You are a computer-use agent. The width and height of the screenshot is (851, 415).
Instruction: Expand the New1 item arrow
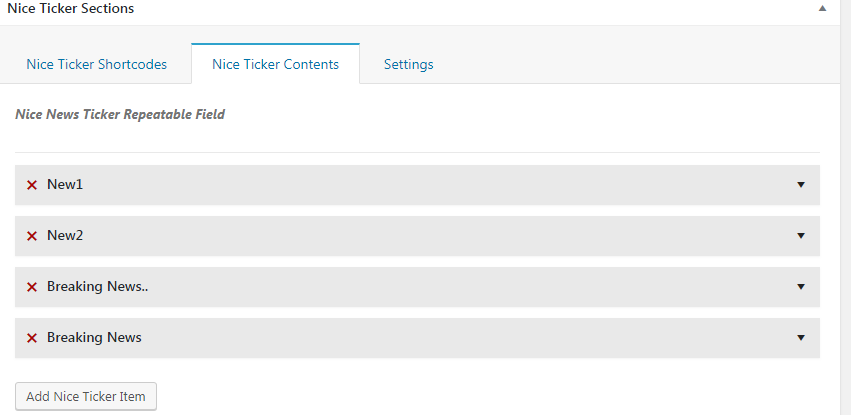click(x=801, y=185)
